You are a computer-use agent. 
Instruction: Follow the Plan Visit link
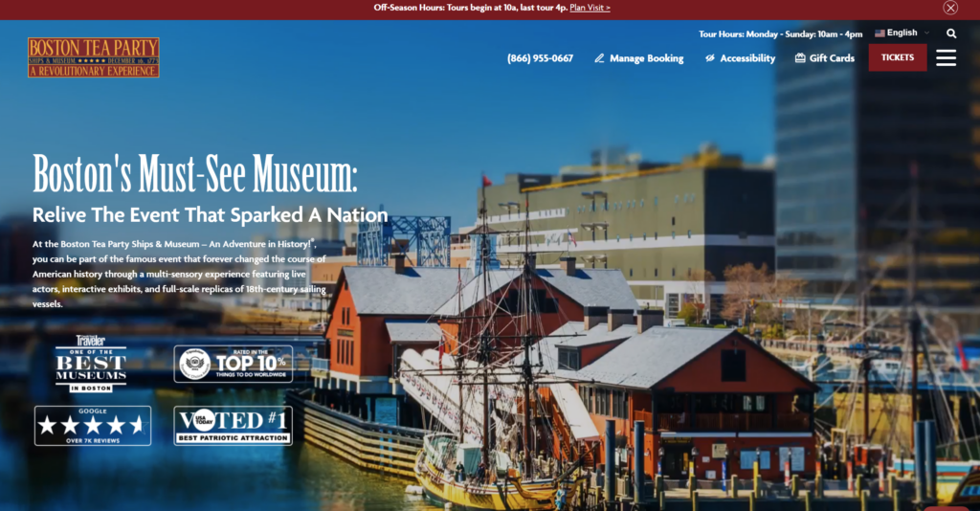(x=590, y=8)
